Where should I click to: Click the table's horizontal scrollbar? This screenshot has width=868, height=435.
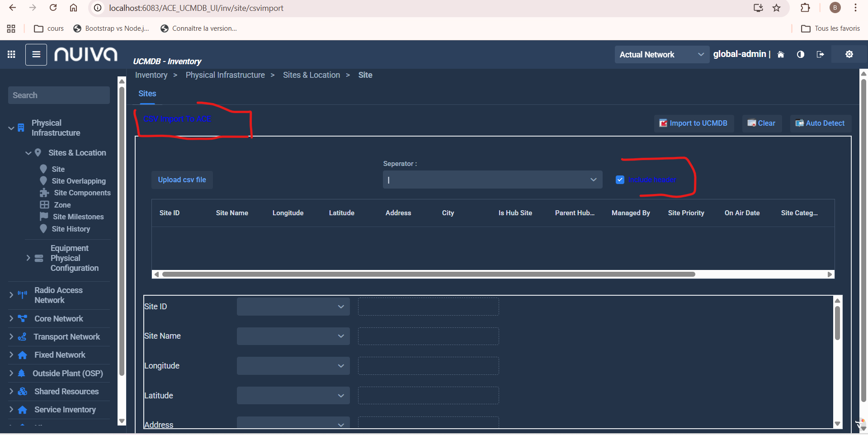(429, 274)
